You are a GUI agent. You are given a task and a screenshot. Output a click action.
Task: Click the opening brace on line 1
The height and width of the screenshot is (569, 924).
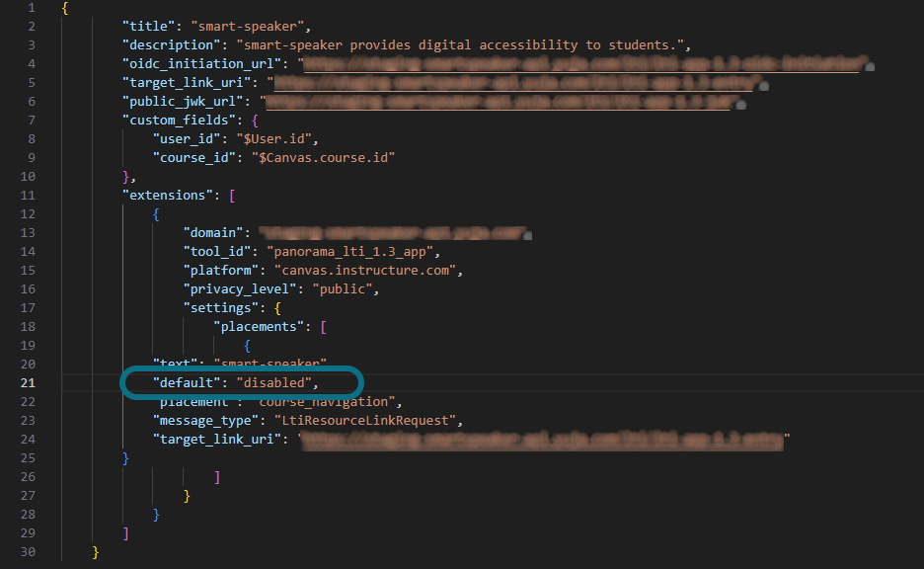(x=65, y=8)
